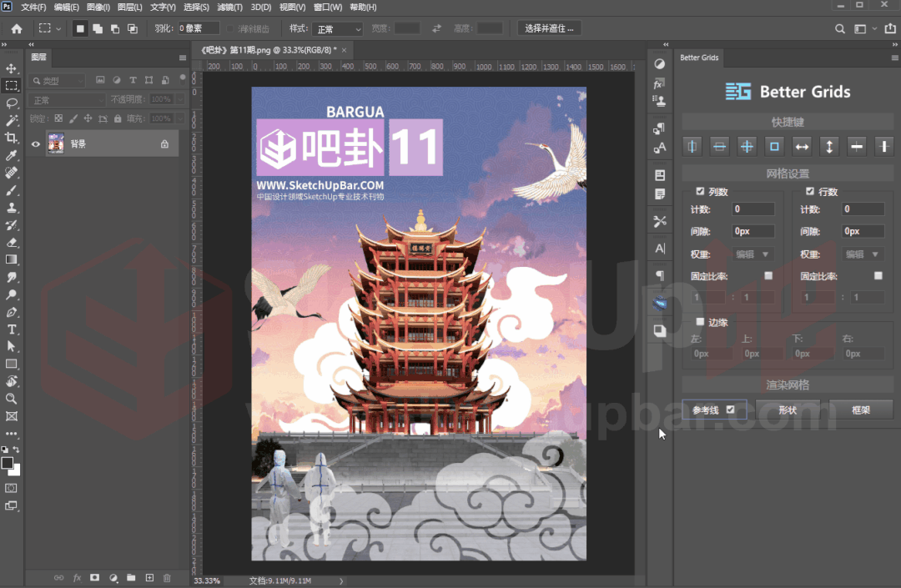This screenshot has width=901, height=588.
Task: Select the 《吧卦》第11期.png document tab
Action: [x=269, y=50]
